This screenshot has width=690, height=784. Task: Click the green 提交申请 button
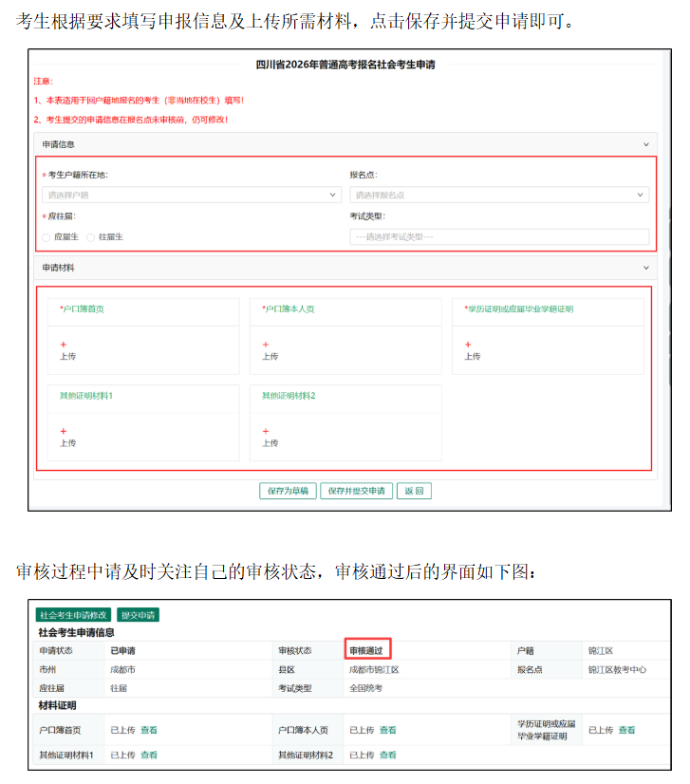(x=139, y=615)
